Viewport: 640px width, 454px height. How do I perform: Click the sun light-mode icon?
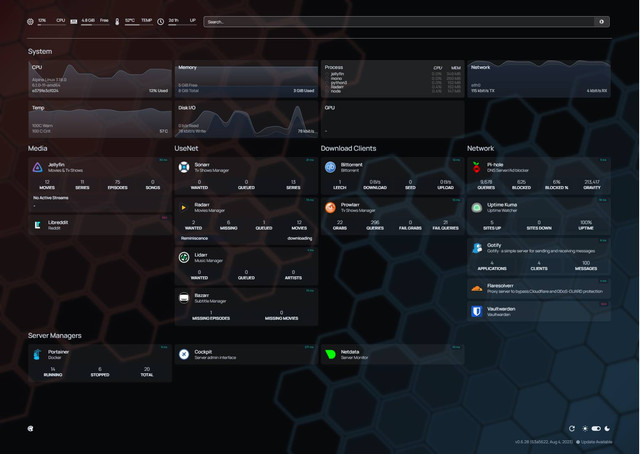(585, 428)
